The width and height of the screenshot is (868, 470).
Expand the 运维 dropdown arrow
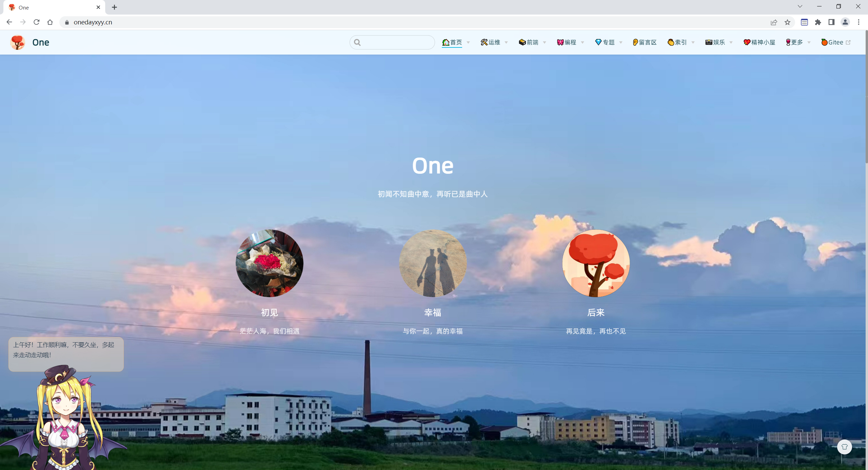pos(506,43)
